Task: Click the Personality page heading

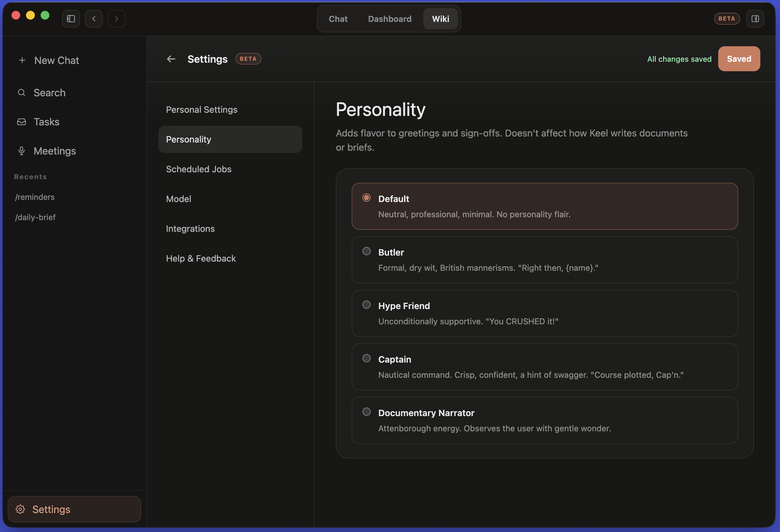Action: tap(380, 110)
